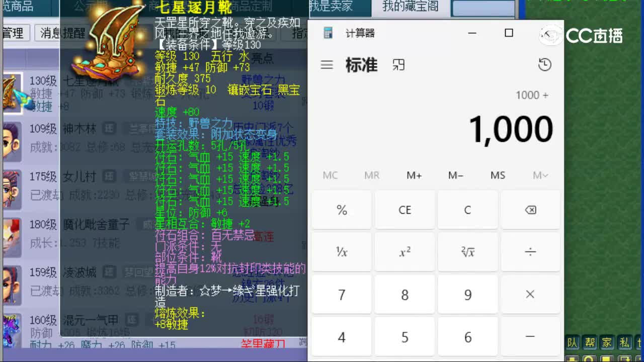
Task: Click the percent key on calculator
Action: (x=342, y=210)
